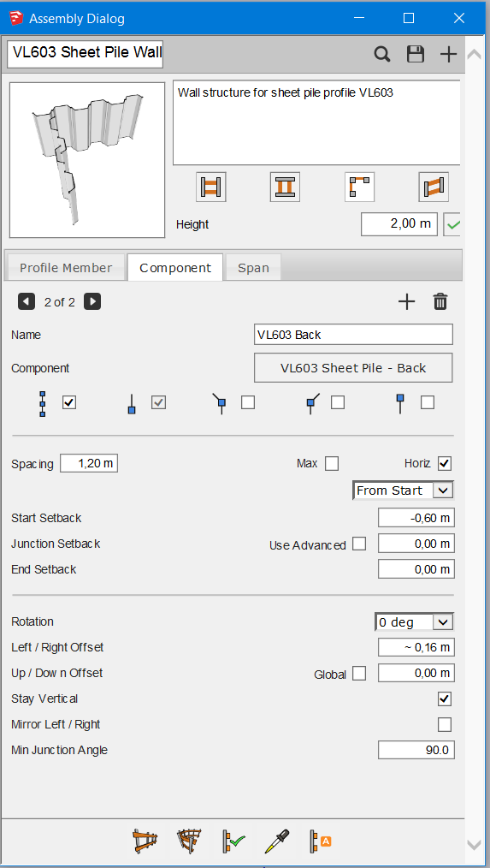Image resolution: width=490 pixels, height=868 pixels.
Task: Toggle Mirror Left / Right checkbox
Action: click(x=445, y=724)
